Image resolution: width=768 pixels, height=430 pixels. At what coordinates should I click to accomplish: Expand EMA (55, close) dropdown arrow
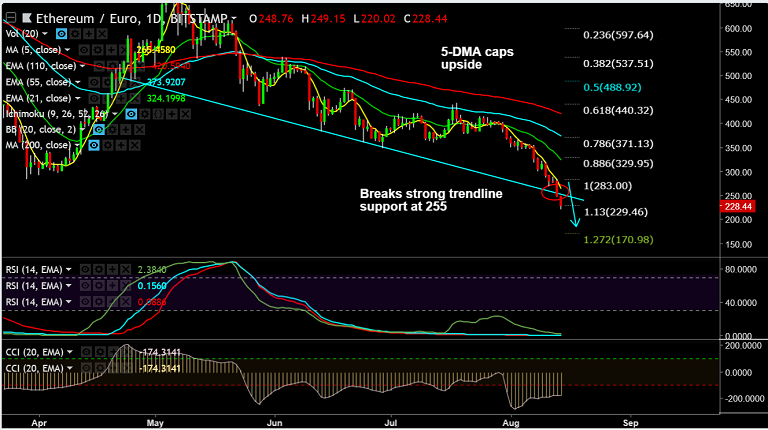pyautogui.click(x=77, y=82)
